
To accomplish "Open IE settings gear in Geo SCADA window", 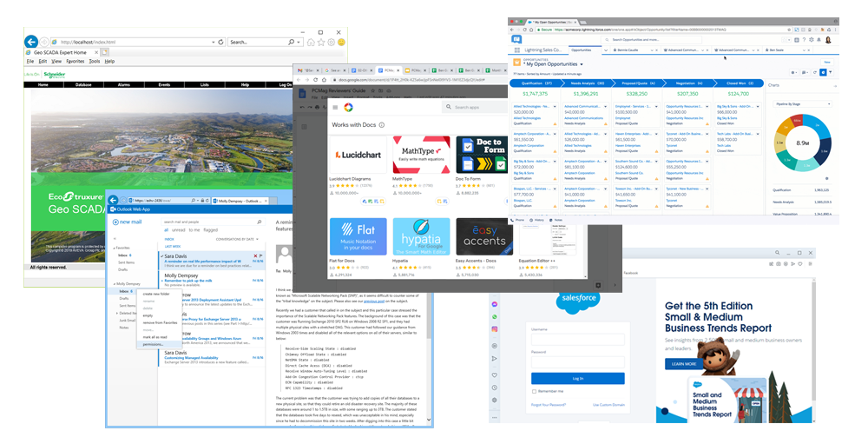I will (331, 42).
